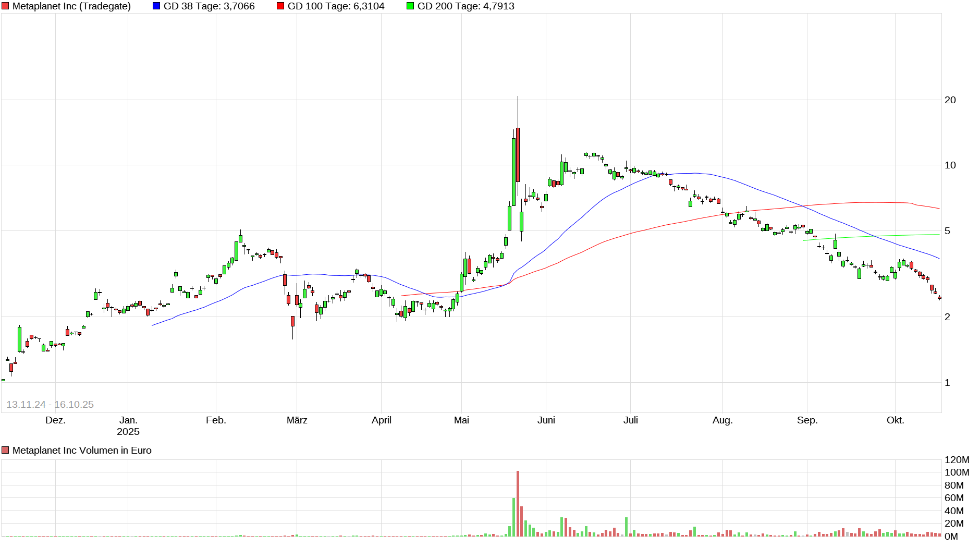Click the 'GD 38 Tage: 3,7066' label
Image resolution: width=980 pixels, height=547 pixels.
point(209,6)
